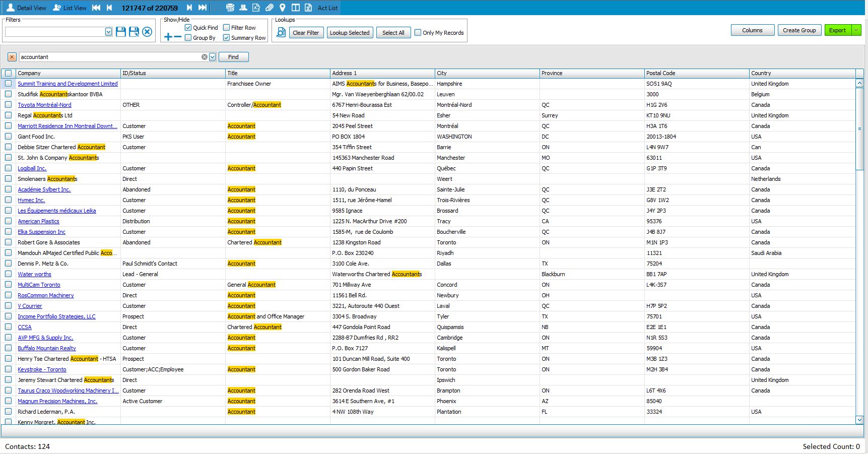Check the Only My Records checkbox
This screenshot has width=868, height=454.
(x=418, y=33)
